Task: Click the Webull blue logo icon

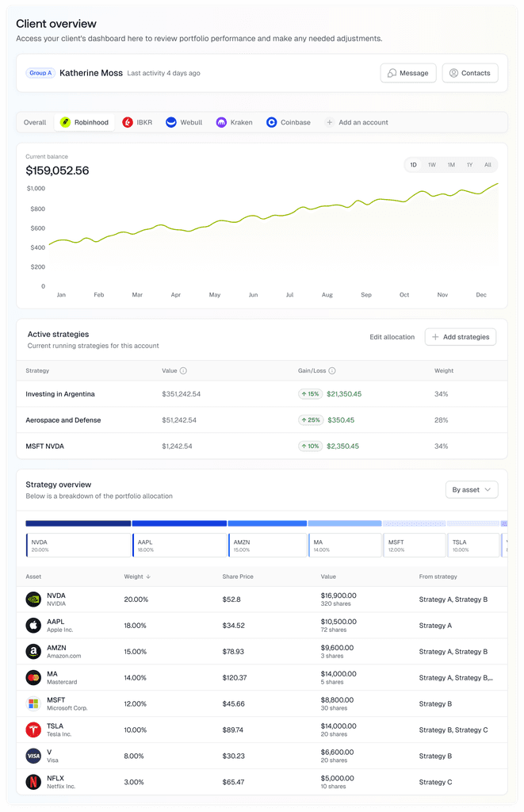Action: click(171, 122)
